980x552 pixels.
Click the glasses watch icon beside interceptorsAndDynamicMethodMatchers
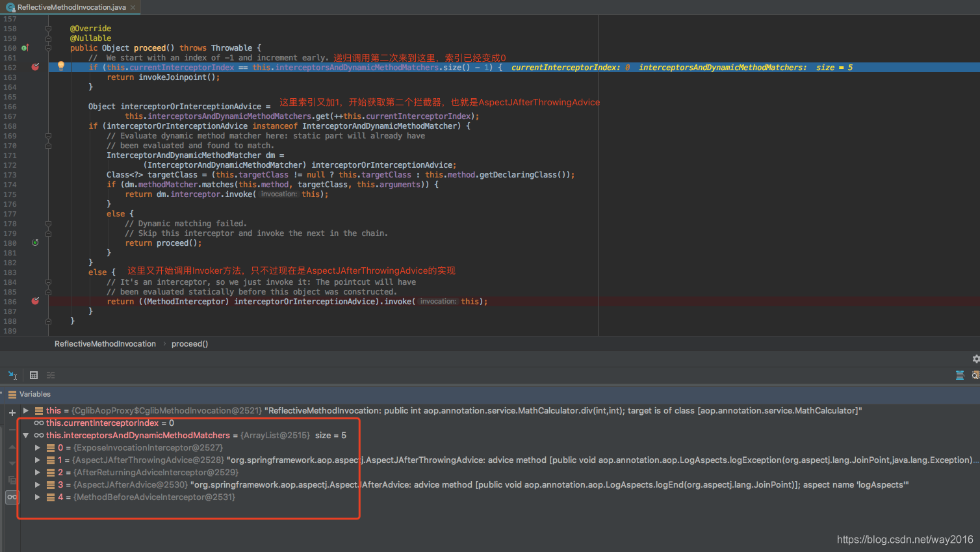(x=39, y=435)
